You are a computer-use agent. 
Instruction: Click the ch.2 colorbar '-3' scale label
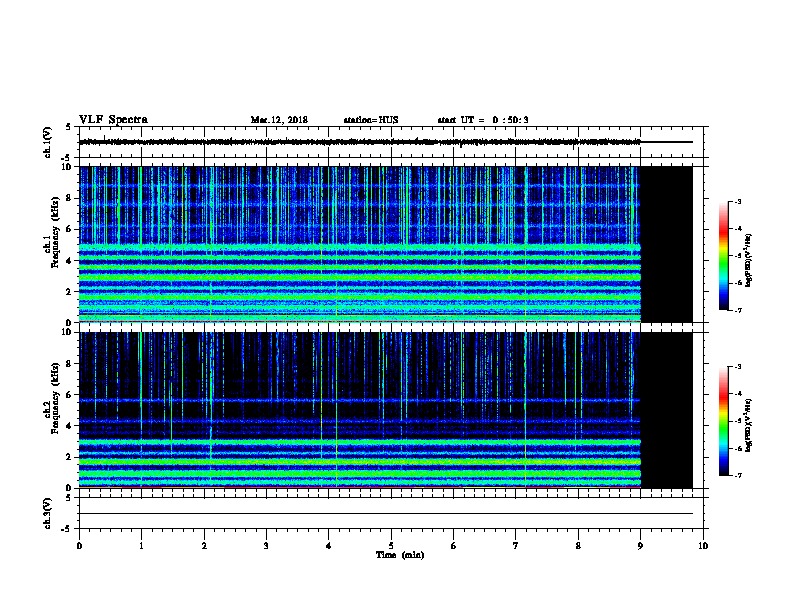click(737, 367)
